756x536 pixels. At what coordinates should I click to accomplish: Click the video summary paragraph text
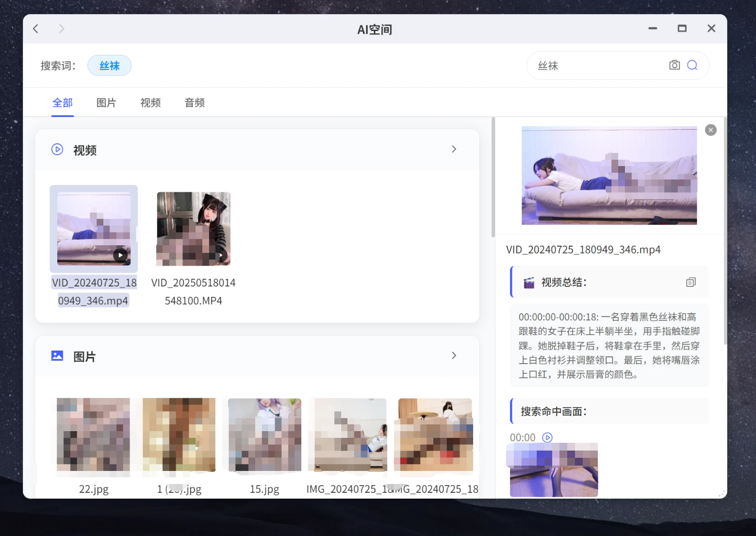609,346
